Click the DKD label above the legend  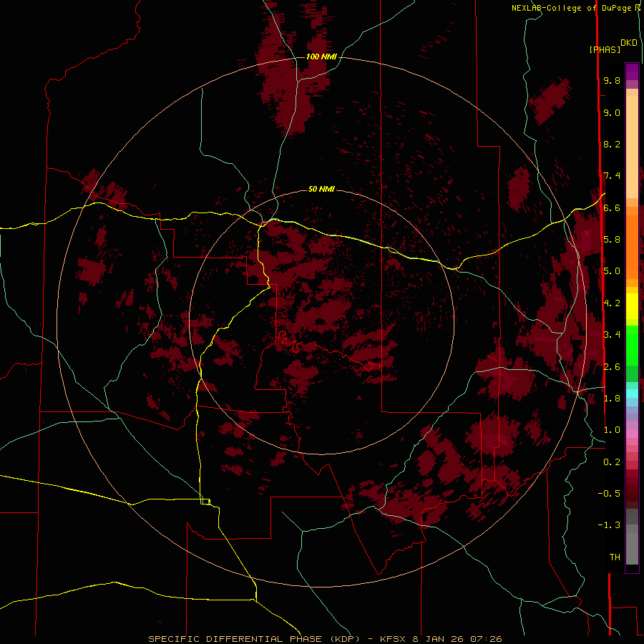[629, 43]
